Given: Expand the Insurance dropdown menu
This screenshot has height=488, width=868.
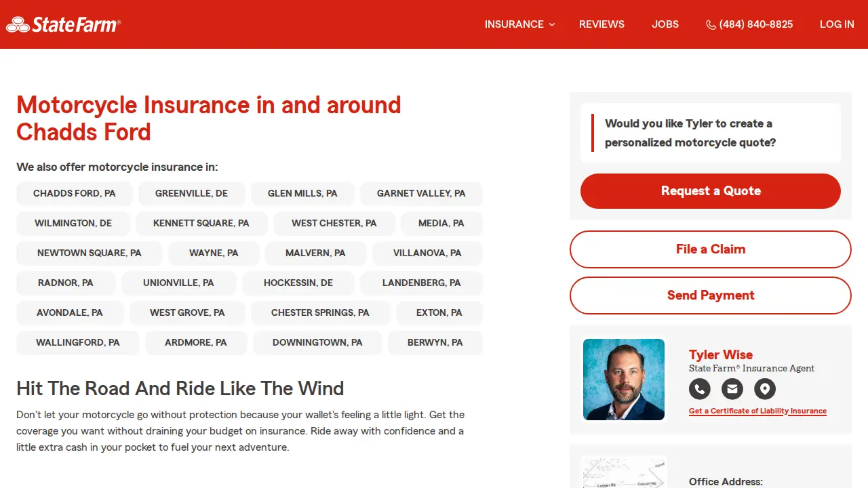Looking at the screenshot, I should pos(519,24).
